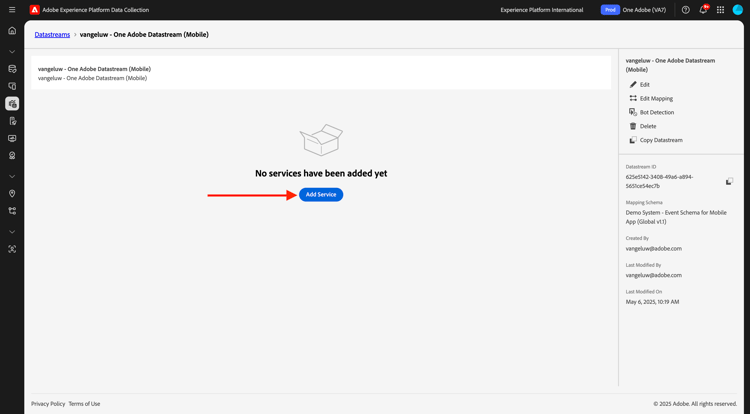750x414 pixels.
Task: Click the Prod sandbox badge
Action: click(x=610, y=10)
